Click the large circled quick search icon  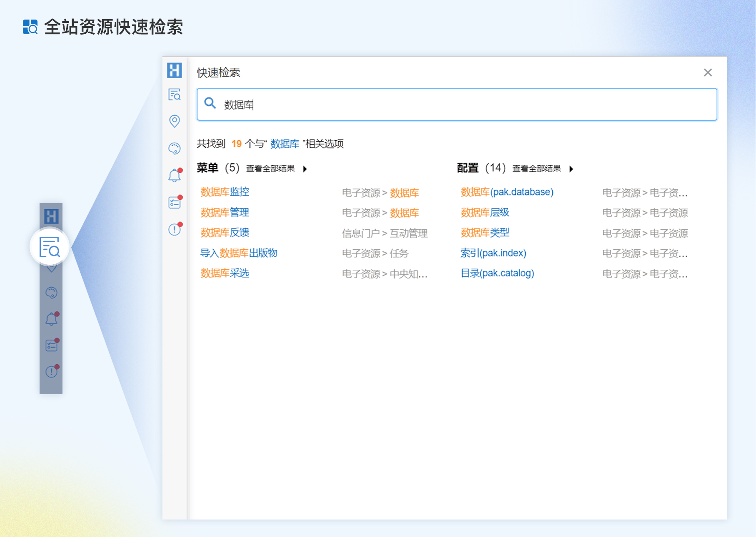click(x=50, y=247)
